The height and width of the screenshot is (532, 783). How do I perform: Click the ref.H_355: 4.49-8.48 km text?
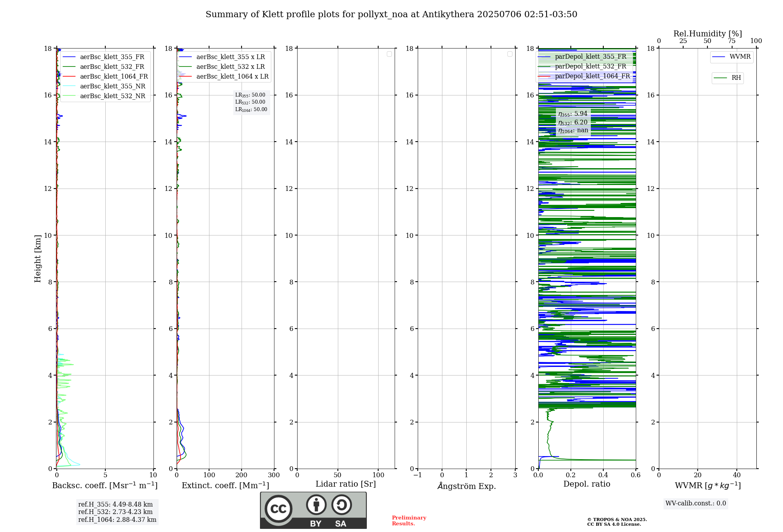(x=115, y=505)
